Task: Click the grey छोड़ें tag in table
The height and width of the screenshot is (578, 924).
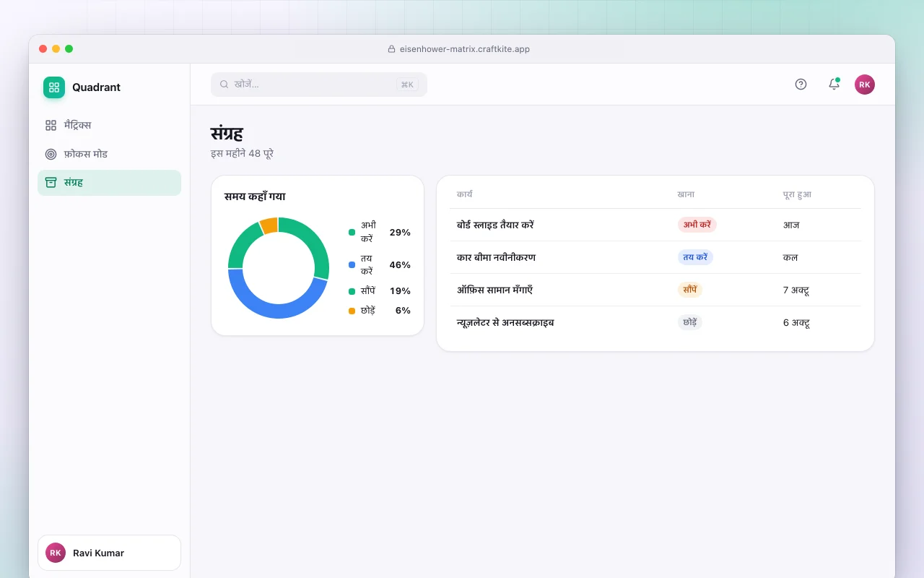Action: click(x=690, y=322)
